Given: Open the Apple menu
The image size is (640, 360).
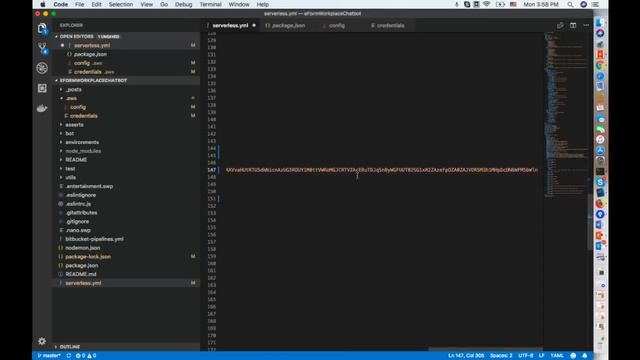Looking at the screenshot, I should click(42, 4).
